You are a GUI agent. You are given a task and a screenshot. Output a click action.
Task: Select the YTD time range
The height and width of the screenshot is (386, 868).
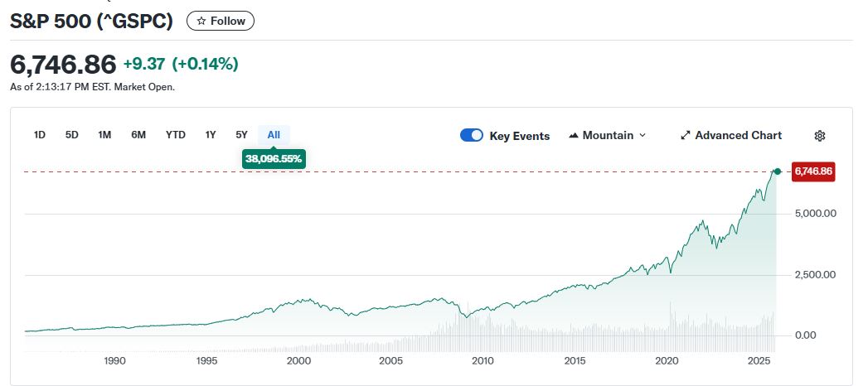[176, 135]
